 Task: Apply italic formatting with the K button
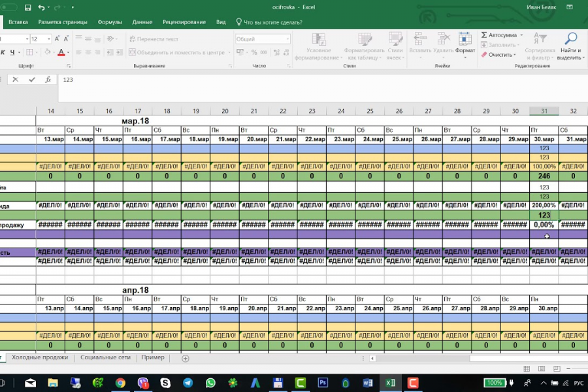coord(3,52)
